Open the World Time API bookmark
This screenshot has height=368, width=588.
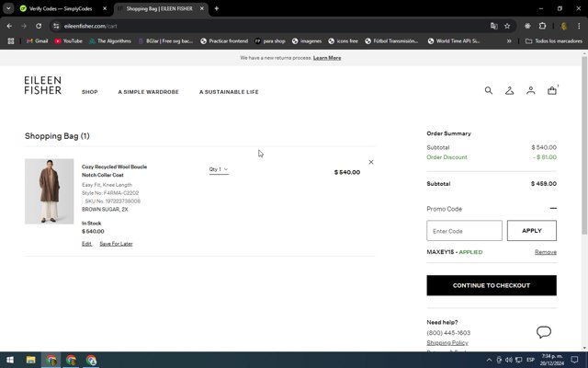[x=453, y=40]
